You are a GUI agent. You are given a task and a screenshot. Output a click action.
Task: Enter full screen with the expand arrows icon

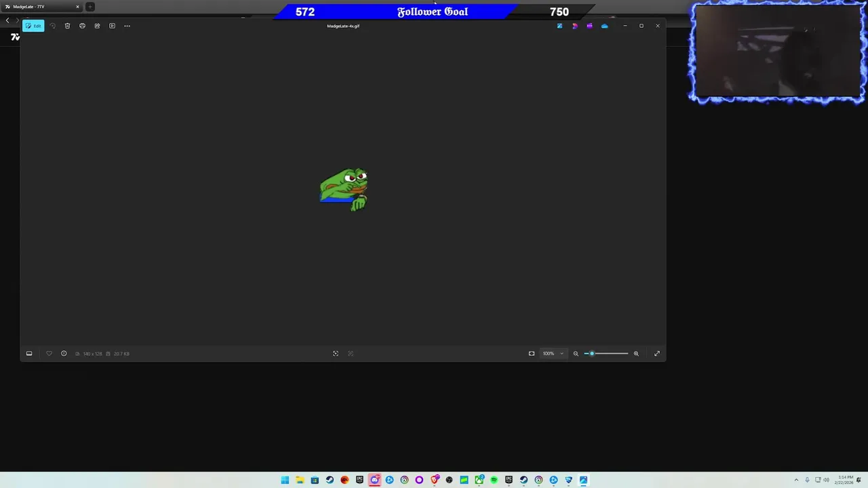click(656, 353)
